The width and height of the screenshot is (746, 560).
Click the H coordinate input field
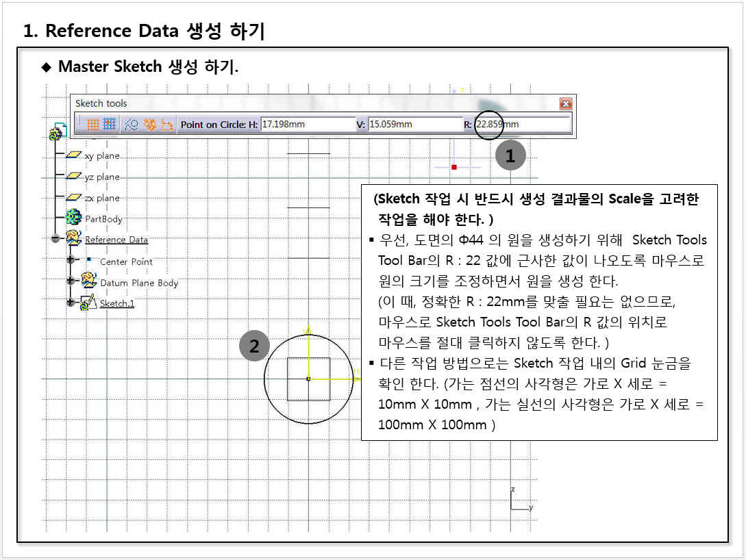click(306, 125)
